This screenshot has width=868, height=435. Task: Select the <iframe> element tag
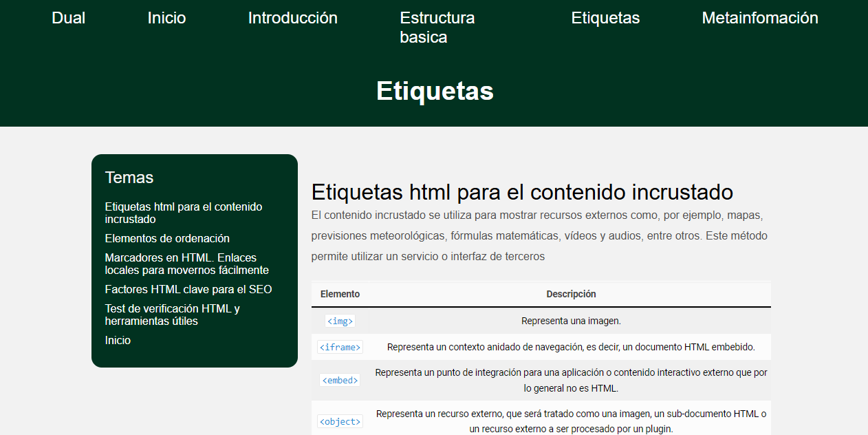pyautogui.click(x=340, y=347)
